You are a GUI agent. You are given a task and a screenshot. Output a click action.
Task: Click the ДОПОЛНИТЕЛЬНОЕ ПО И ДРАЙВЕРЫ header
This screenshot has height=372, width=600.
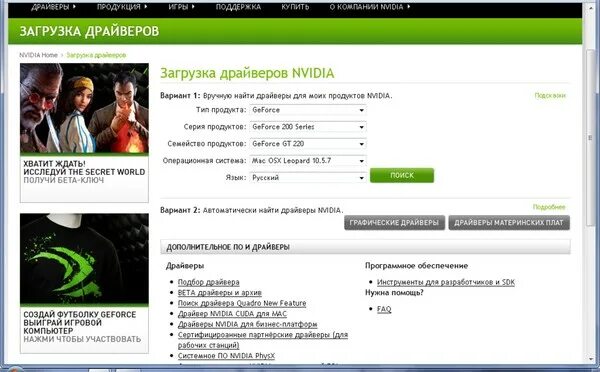[365, 247]
